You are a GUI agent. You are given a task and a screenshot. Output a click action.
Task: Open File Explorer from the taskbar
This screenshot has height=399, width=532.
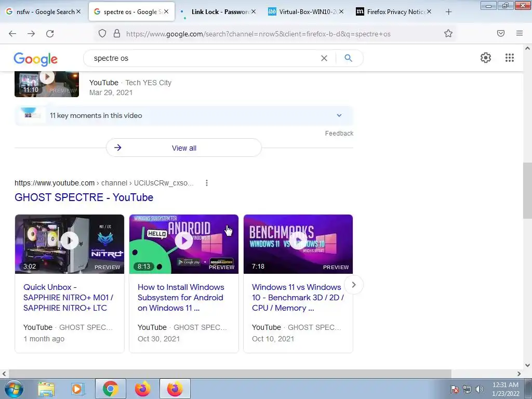point(46,389)
